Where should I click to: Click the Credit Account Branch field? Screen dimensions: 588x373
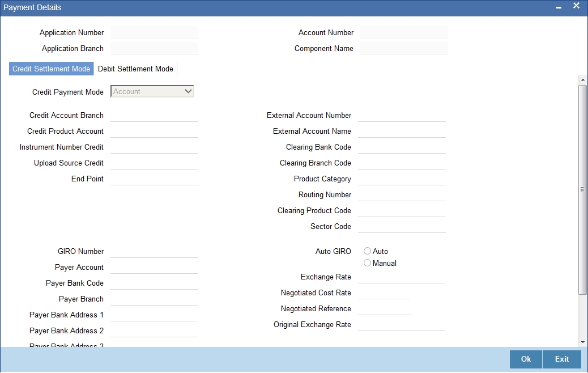[x=154, y=115]
